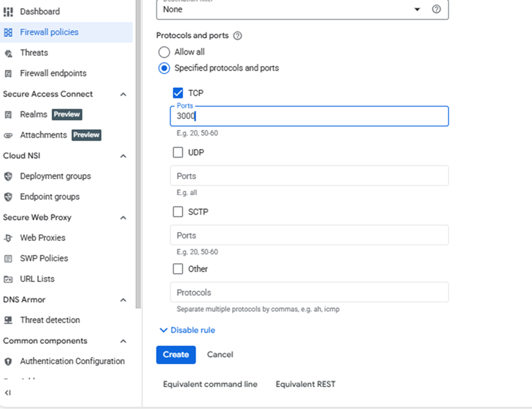Open URL Lists from the sidebar icon
This screenshot has width=532, height=409.
pos(8,279)
